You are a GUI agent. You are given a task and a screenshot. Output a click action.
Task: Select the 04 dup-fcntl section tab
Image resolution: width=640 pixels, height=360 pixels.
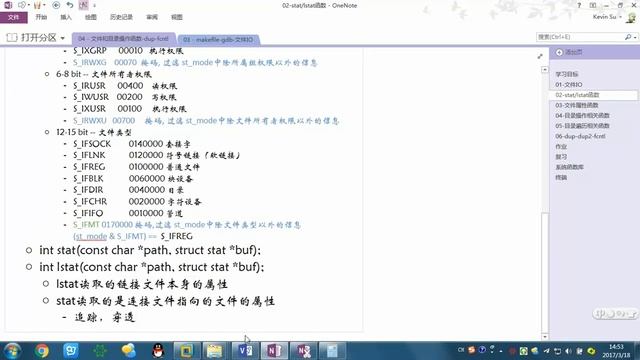click(123, 39)
